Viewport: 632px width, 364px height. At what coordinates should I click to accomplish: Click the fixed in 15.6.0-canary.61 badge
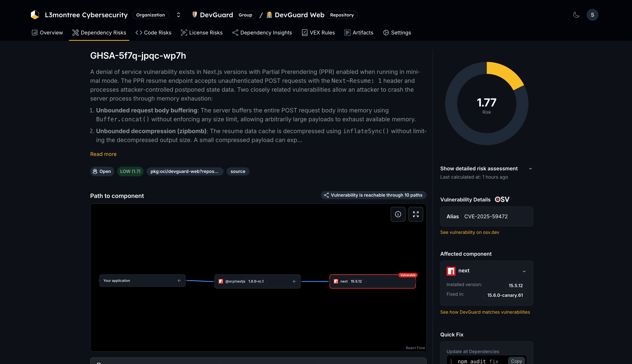[x=505, y=295]
